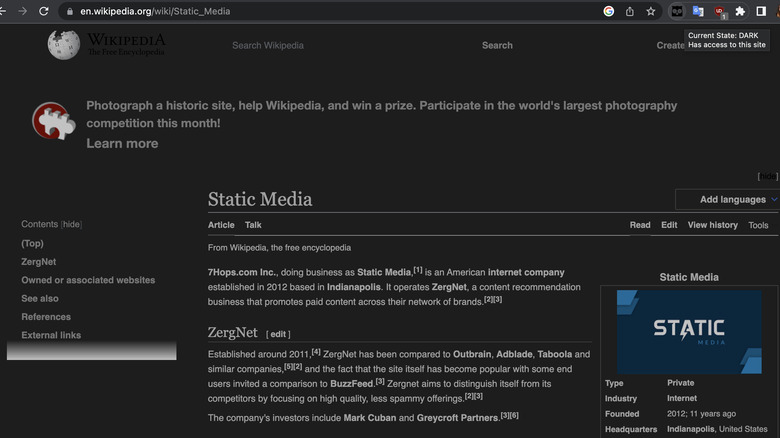This screenshot has width=780, height=438.
Task: Hide the photography competition banner
Action: tap(767, 177)
